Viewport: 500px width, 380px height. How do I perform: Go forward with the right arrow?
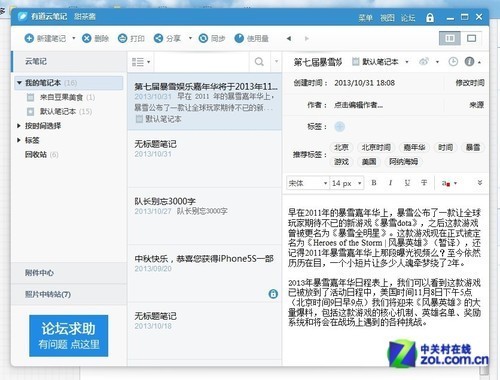click(x=307, y=39)
